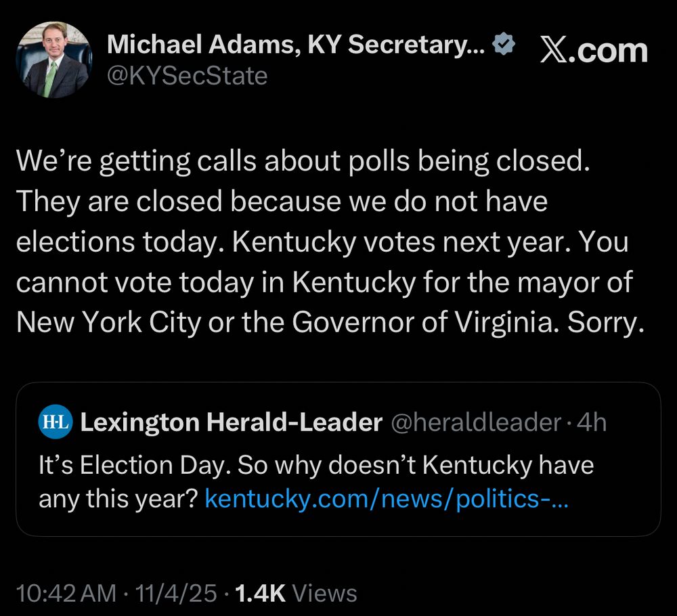Click the Lexington Herald-Leader account name

pyautogui.click(x=231, y=423)
